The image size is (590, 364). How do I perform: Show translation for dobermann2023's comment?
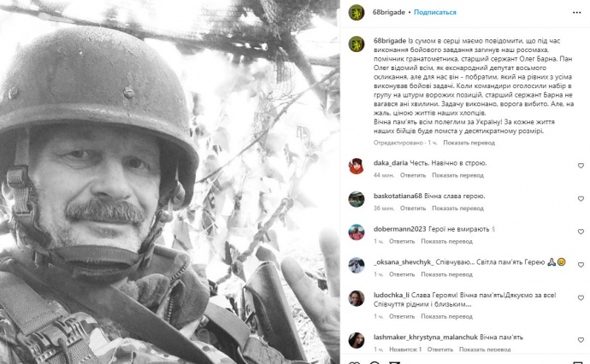click(446, 242)
